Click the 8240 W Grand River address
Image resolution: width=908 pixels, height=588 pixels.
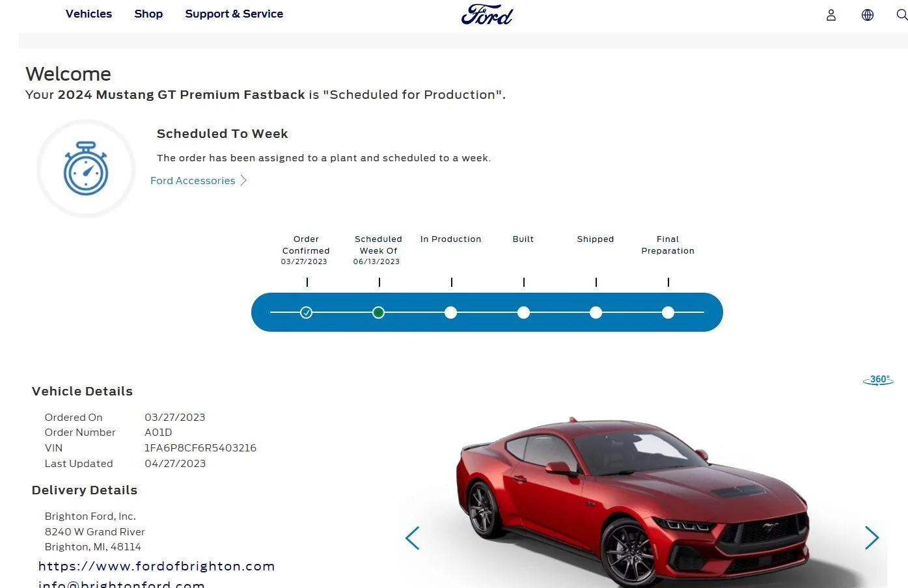(94, 532)
